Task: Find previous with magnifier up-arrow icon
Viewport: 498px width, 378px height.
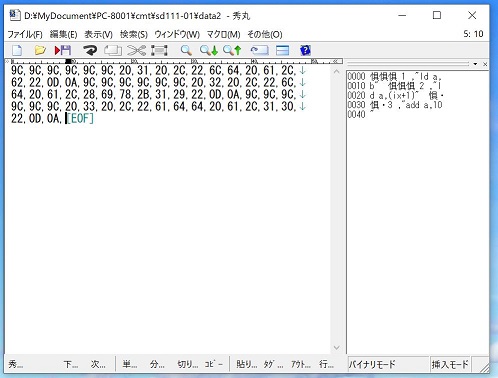Action: 232,50
